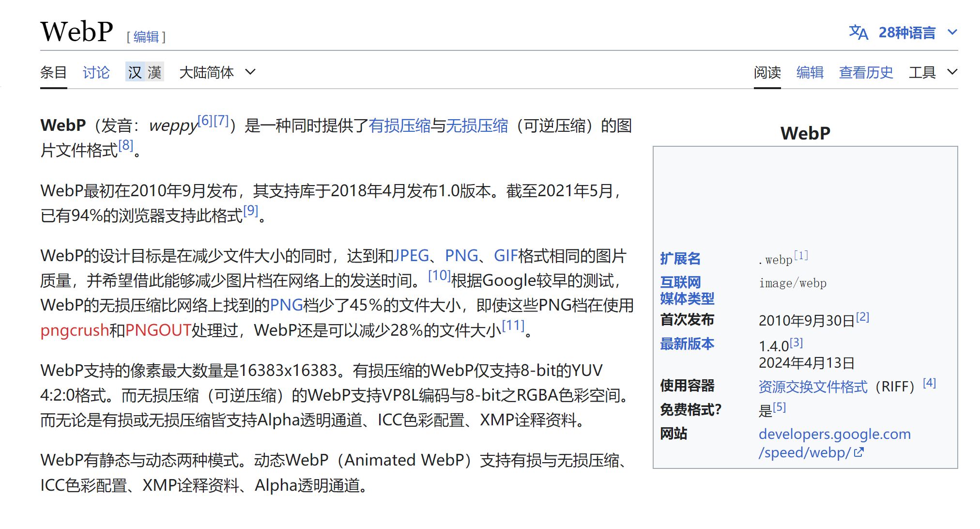Click the JPEG link
This screenshot has width=980, height=529.
point(412,256)
